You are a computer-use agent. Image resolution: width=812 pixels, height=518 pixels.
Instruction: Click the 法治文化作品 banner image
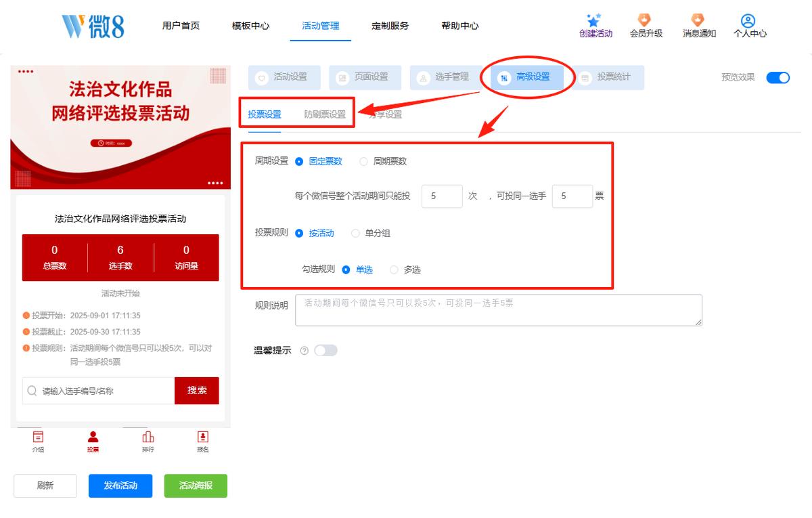120,127
